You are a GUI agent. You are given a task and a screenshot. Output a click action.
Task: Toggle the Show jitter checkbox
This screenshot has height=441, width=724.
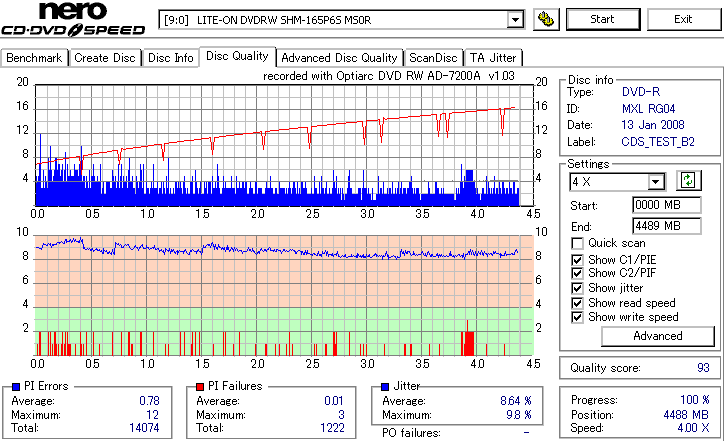(x=577, y=288)
